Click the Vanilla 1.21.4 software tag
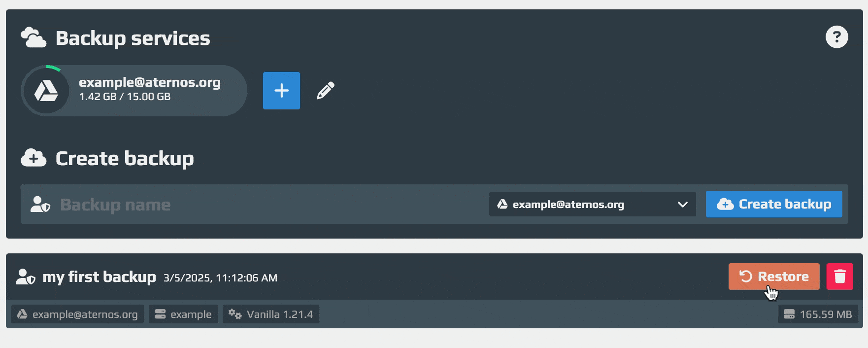 tap(271, 314)
